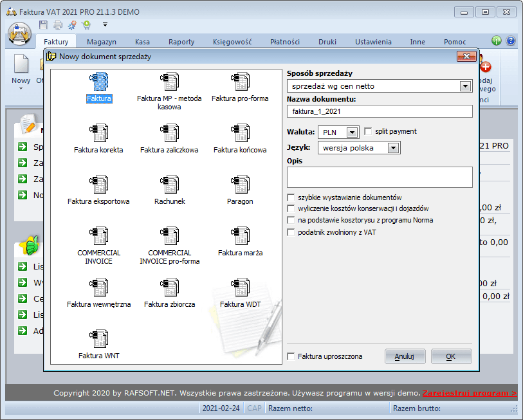Check the Faktura uproszczona option

(x=291, y=356)
